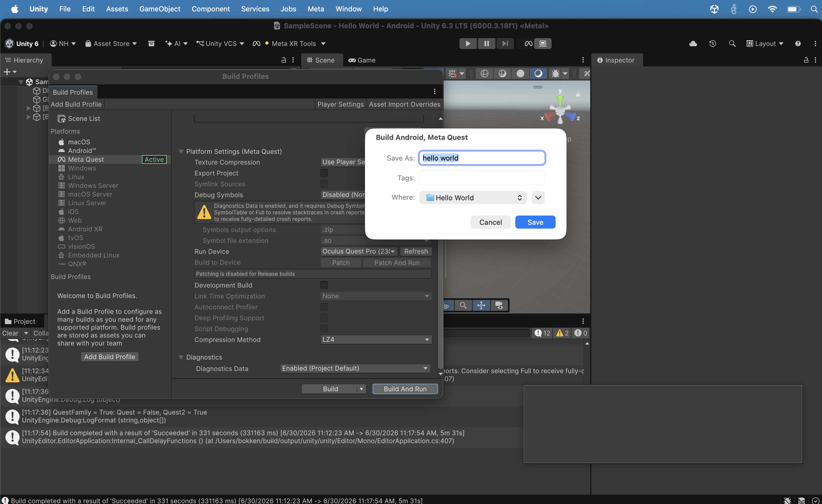822x504 pixels.
Task: Collapse the Diagnostics section
Action: (x=181, y=357)
